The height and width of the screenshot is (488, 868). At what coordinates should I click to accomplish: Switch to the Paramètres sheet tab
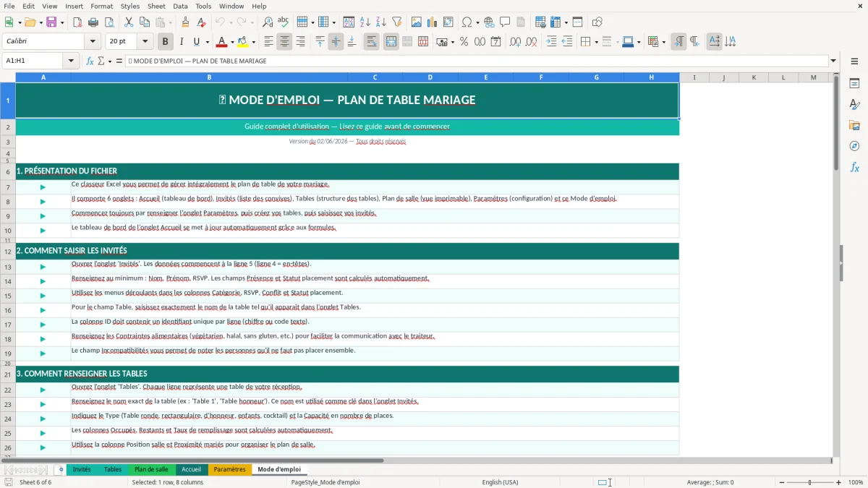[230, 469]
